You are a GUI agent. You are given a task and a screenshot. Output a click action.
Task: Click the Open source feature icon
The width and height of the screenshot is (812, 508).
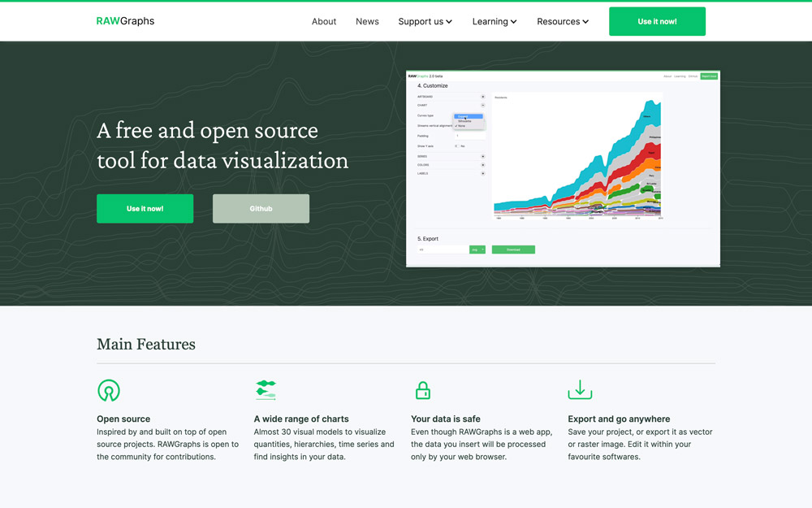109,390
